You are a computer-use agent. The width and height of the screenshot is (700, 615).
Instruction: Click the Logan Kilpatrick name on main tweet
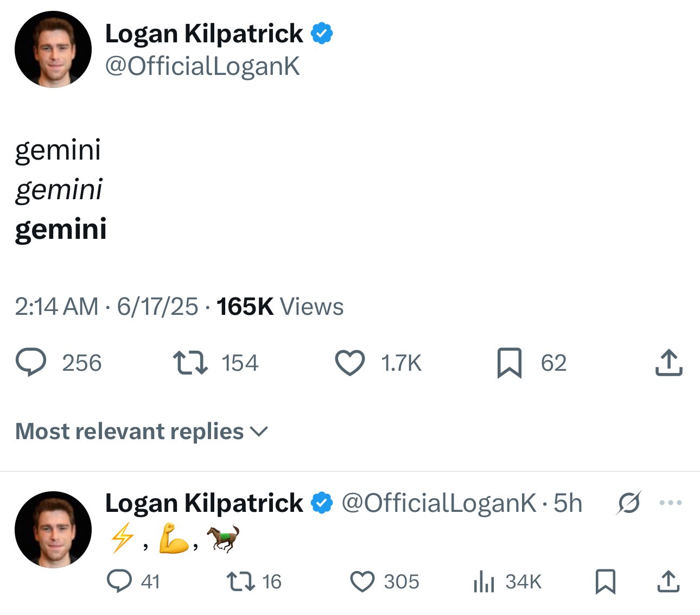click(x=203, y=34)
